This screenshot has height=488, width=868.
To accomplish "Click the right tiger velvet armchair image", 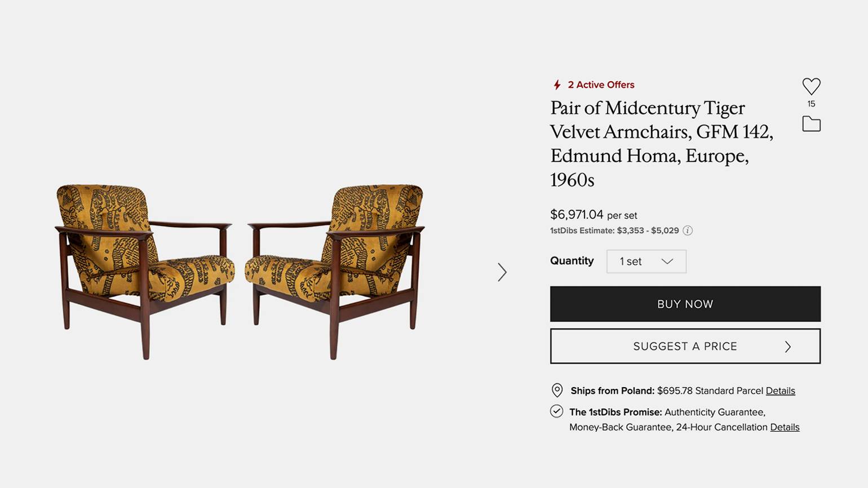I will tap(335, 271).
